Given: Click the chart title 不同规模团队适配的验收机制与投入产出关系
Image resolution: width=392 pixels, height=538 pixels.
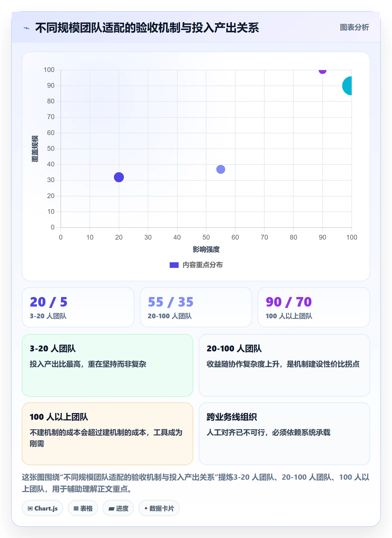Looking at the screenshot, I should pos(147,28).
